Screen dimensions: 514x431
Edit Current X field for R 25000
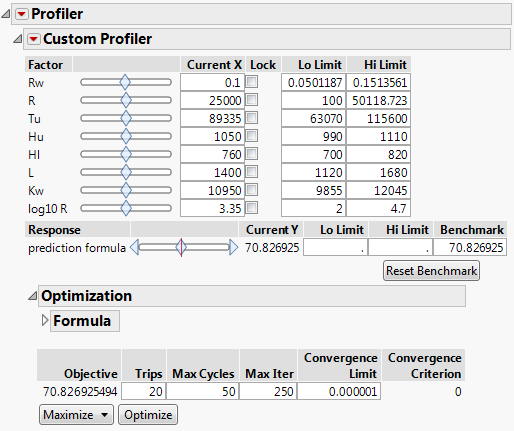click(x=212, y=100)
